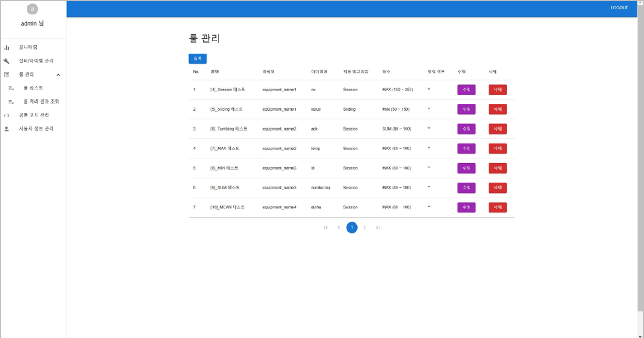Click 삭제 button for [4]_Session 테스트
Screen dimensions: 644x338
pos(498,90)
